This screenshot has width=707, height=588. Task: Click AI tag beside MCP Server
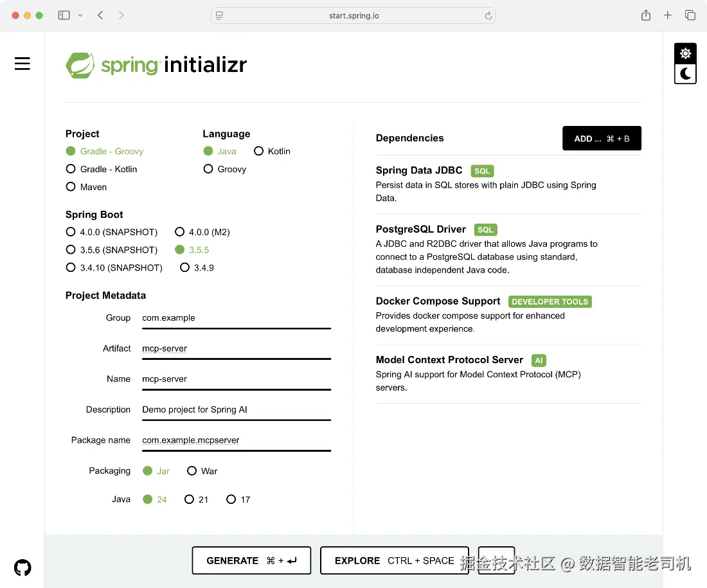coord(539,361)
